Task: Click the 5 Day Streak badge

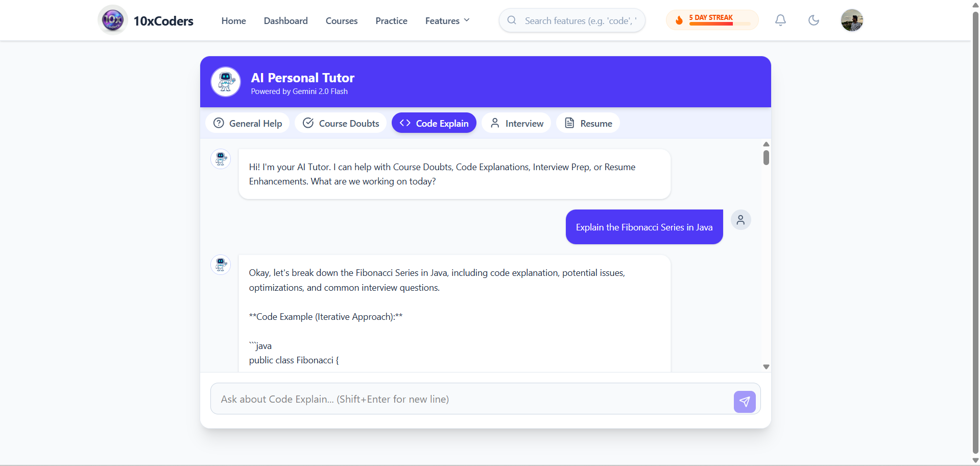Action: coord(712,20)
